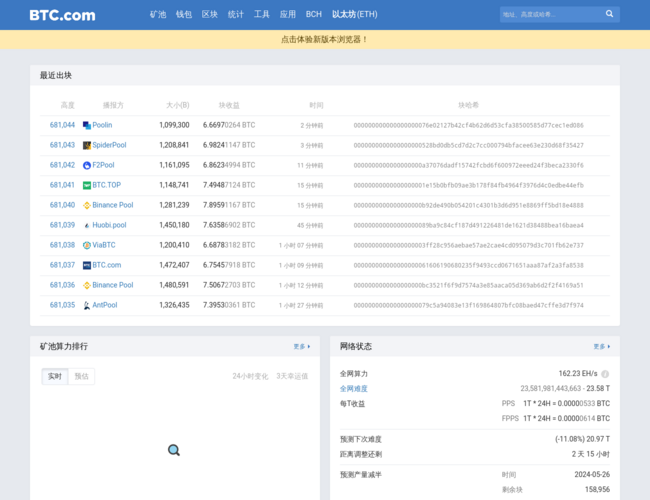This screenshot has width=650, height=500.
Task: Click the 点击体验新版本浏览器 banner
Action: (x=325, y=39)
